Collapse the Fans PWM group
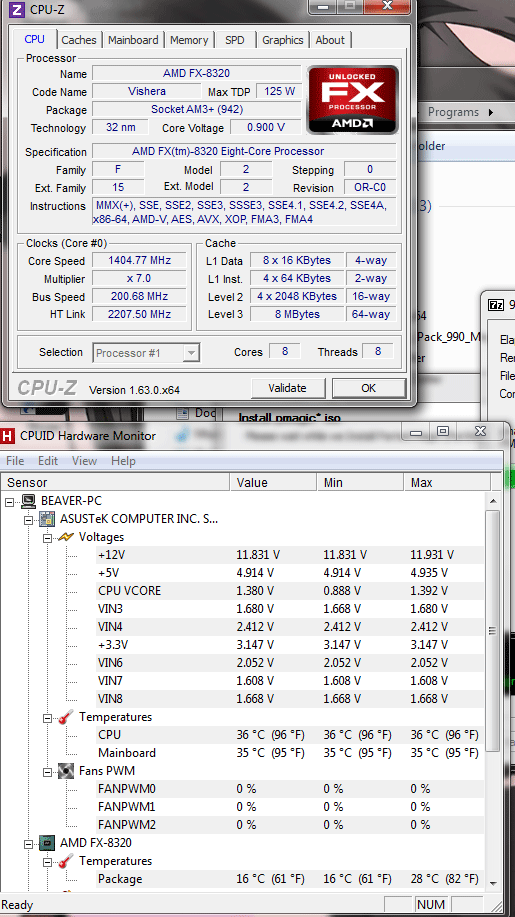The width and height of the screenshot is (515, 917). (47, 771)
